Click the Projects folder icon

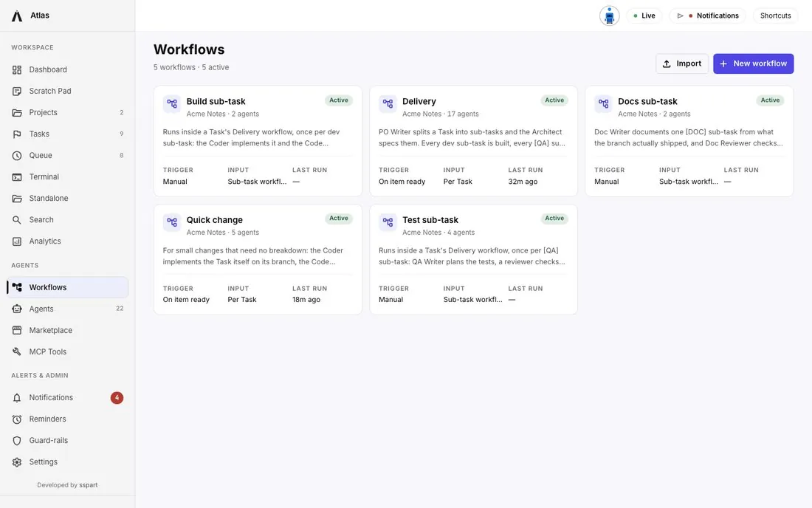[x=17, y=112]
